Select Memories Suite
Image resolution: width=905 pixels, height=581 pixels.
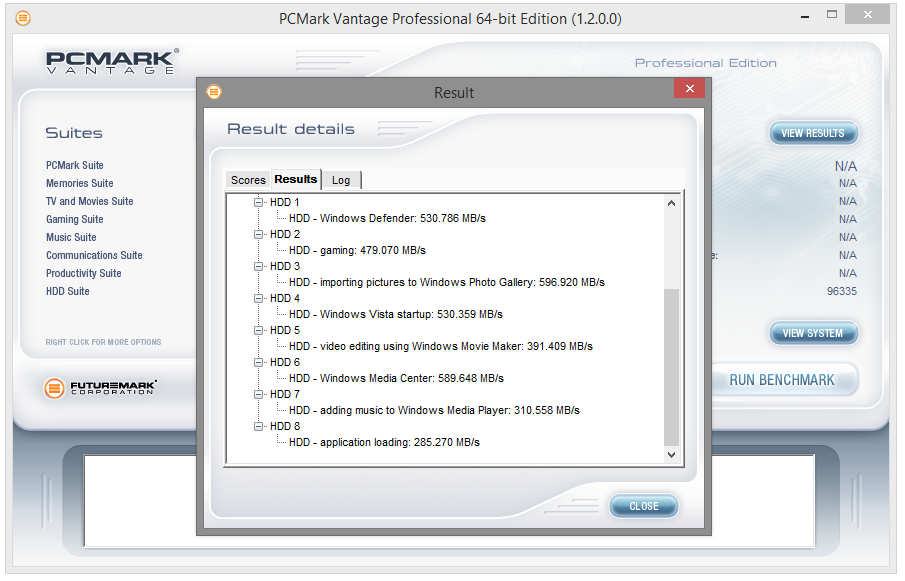click(x=80, y=183)
